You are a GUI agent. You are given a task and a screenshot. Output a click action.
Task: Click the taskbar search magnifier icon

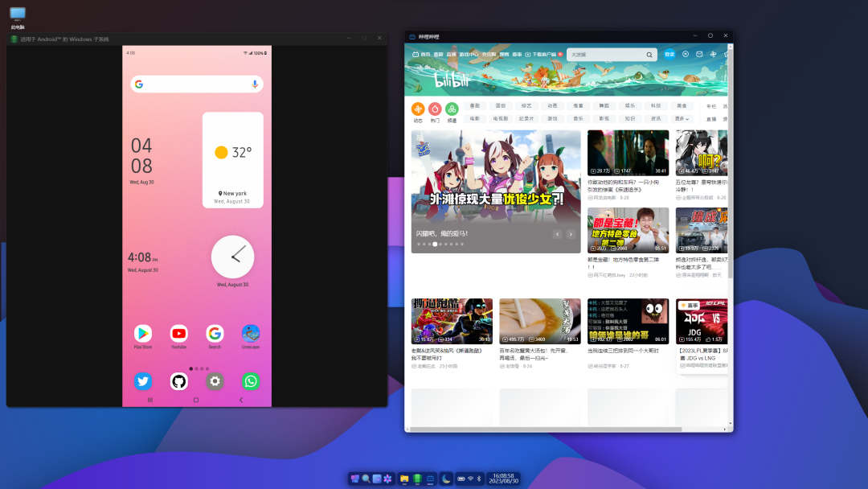coord(366,479)
